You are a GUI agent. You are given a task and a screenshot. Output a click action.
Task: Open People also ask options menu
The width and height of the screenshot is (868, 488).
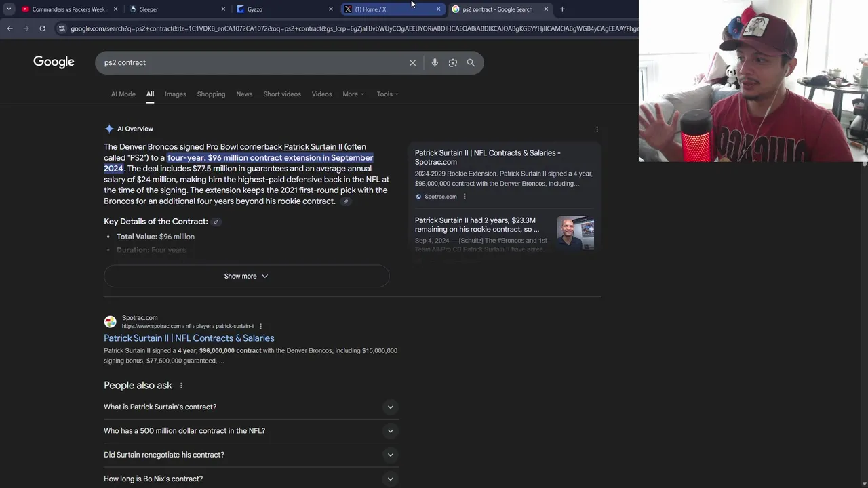click(x=181, y=386)
